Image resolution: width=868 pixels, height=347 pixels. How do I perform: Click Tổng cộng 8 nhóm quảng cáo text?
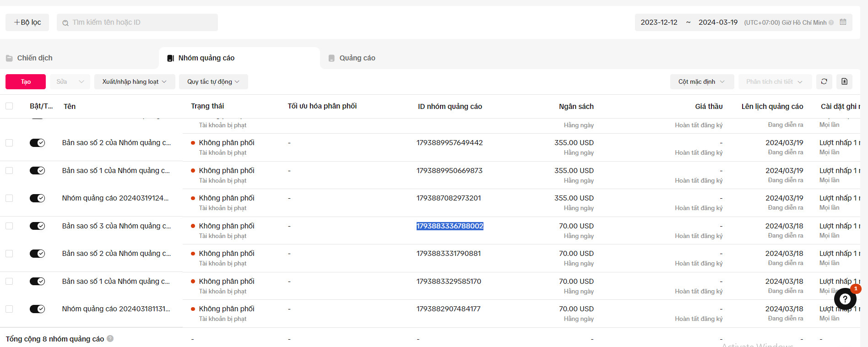tap(55, 339)
